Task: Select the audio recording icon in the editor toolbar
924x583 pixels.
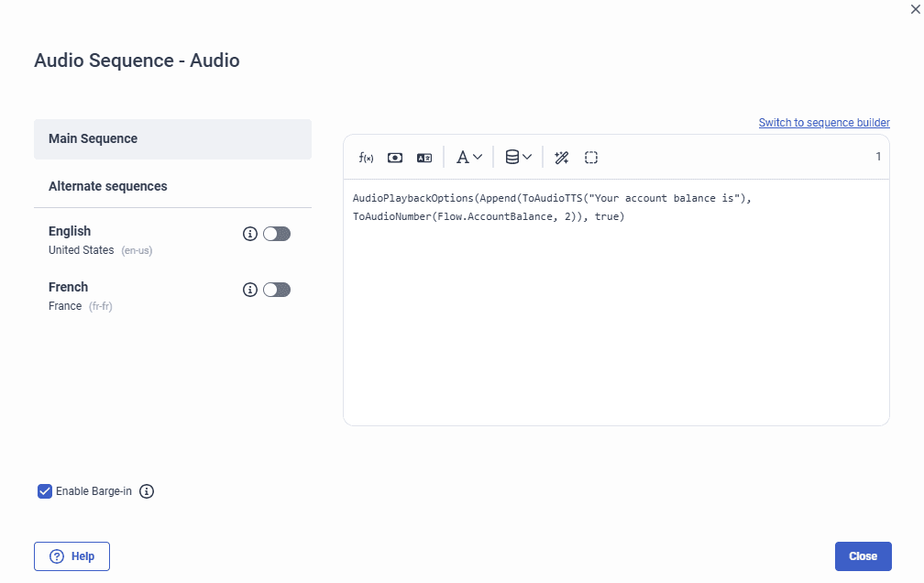Action: tap(394, 157)
